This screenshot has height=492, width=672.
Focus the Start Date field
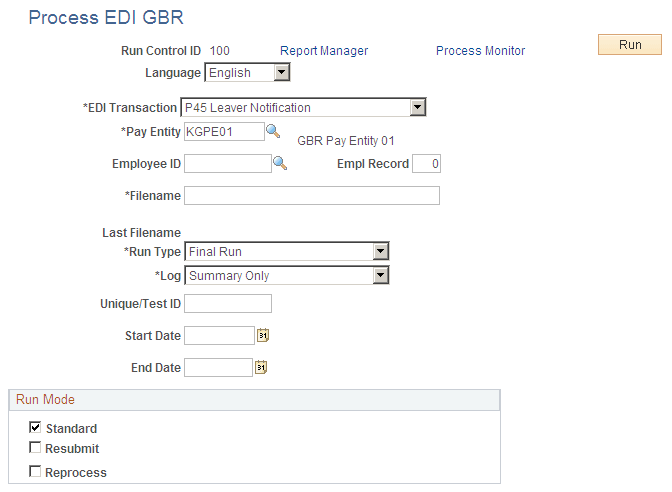tap(219, 336)
